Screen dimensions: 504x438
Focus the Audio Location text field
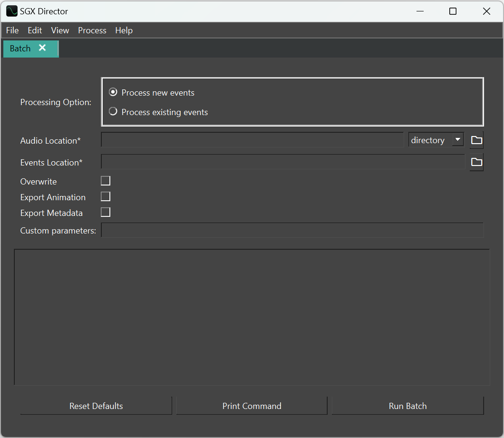[x=252, y=140]
